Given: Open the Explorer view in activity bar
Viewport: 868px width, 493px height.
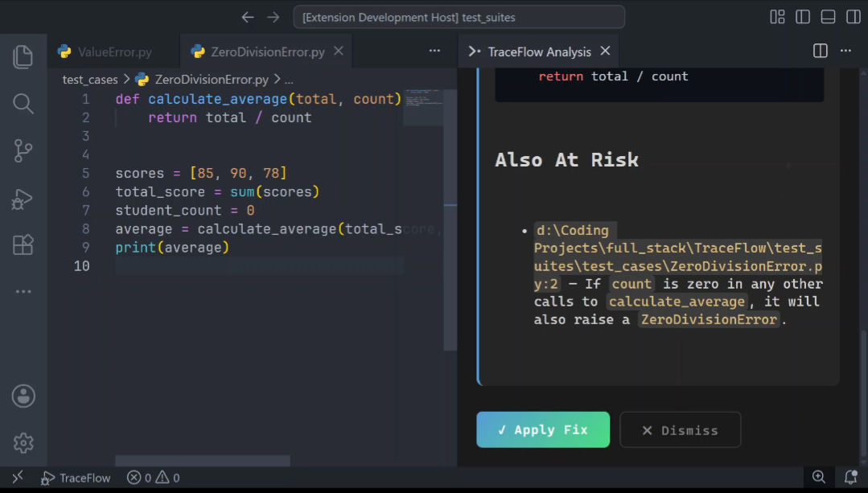Looking at the screenshot, I should click(x=23, y=57).
